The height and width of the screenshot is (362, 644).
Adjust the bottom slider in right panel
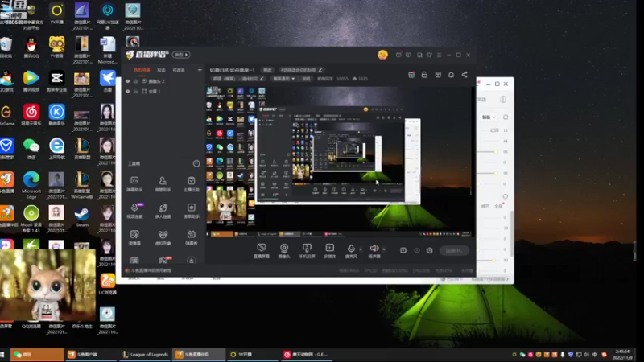[487, 260]
